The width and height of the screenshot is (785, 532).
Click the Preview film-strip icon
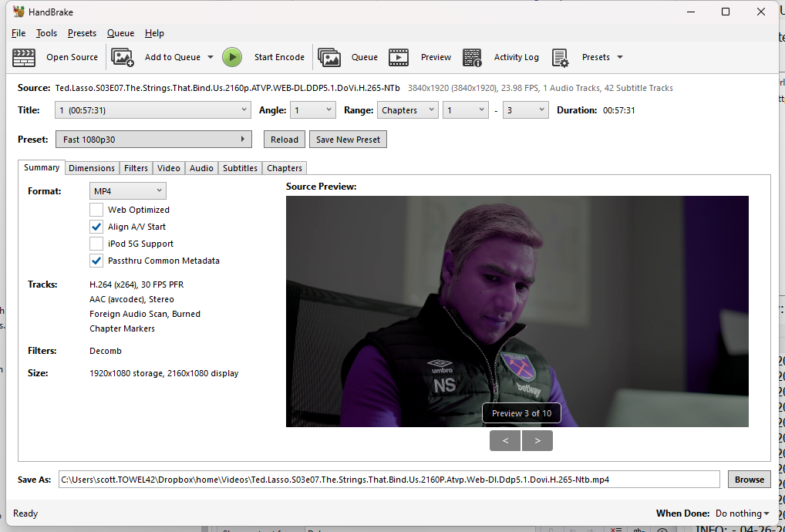point(399,57)
